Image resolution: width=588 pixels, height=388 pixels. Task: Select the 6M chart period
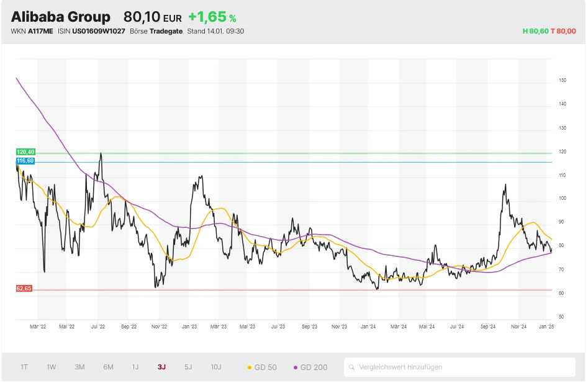(108, 367)
